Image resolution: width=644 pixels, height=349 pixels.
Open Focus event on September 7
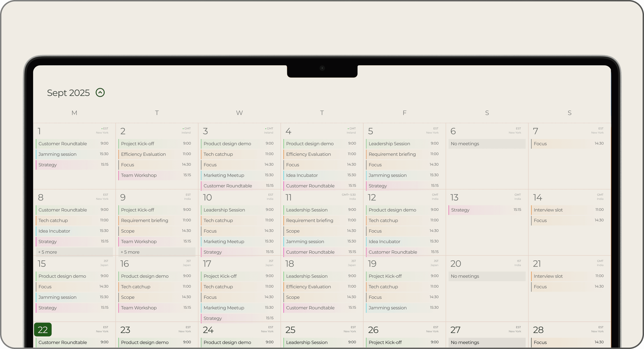tap(540, 144)
